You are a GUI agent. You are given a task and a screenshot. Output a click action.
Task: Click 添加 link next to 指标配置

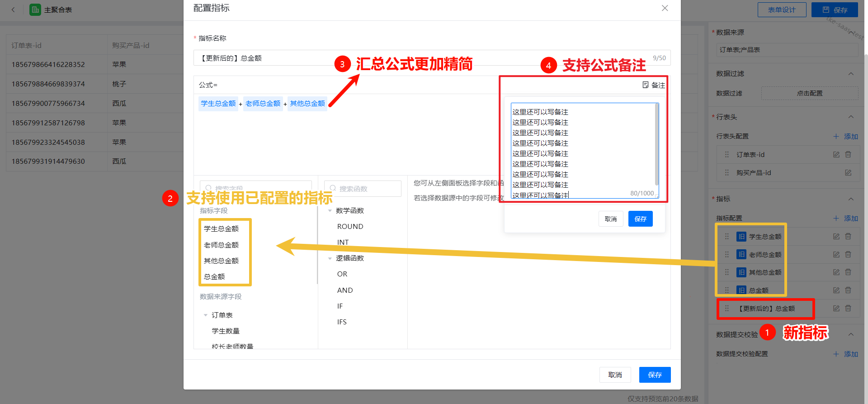[846, 219]
